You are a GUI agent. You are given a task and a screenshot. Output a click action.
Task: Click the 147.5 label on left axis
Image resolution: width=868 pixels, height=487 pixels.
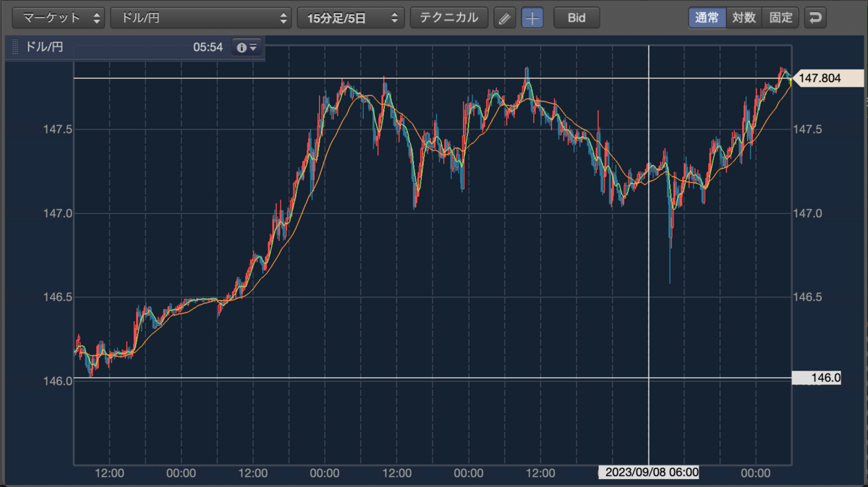click(x=57, y=130)
